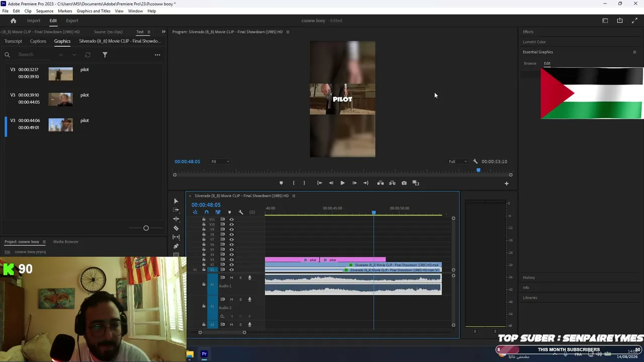Image resolution: width=644 pixels, height=362 pixels.
Task: Open the Media Browser tab
Action: 66,242
